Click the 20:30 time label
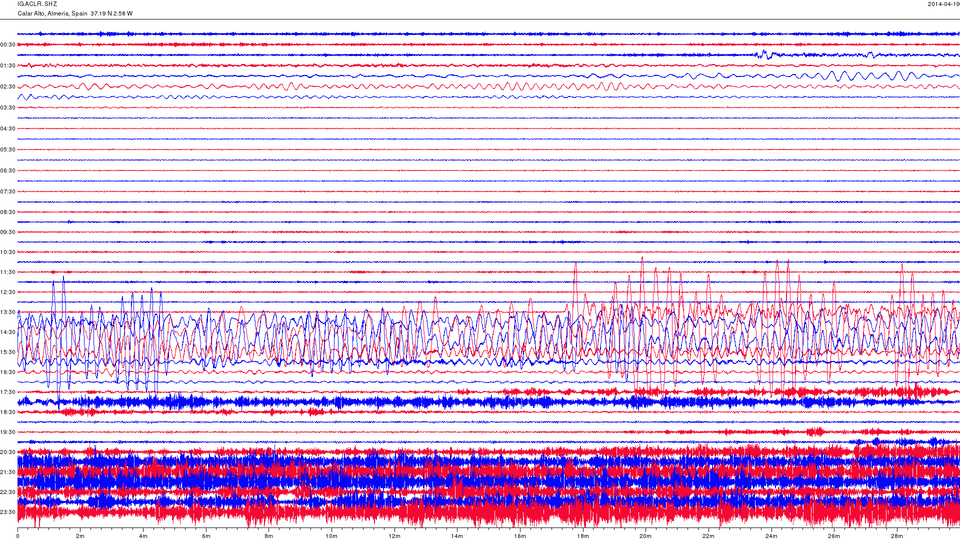960x540 pixels. click(x=8, y=452)
